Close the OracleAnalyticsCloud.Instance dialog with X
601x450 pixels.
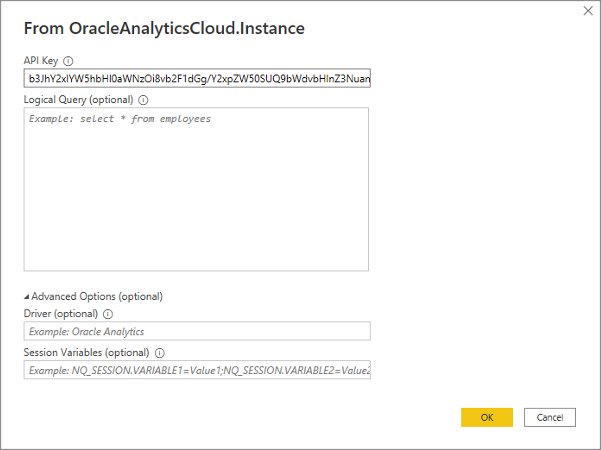(x=586, y=11)
